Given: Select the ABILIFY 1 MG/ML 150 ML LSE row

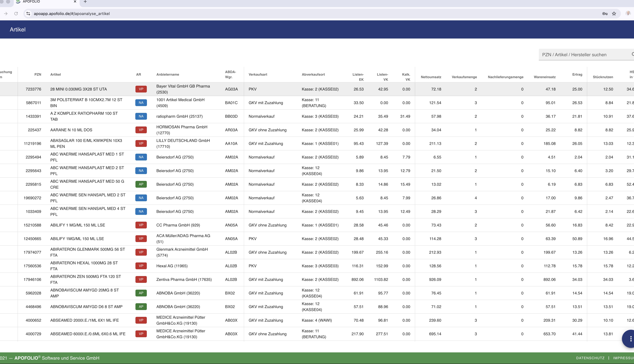Looking at the screenshot, I should pos(78,225).
